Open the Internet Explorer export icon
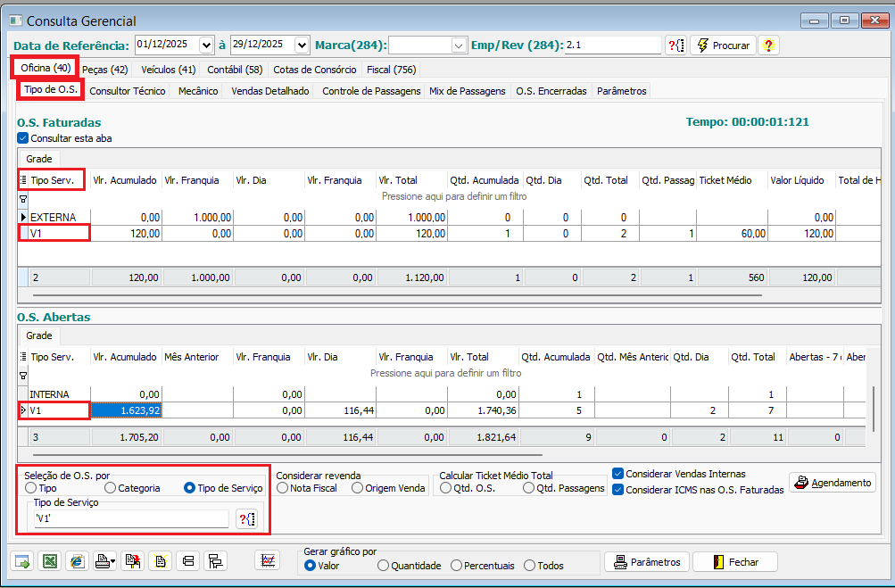Image resolution: width=895 pixels, height=588 pixels. (x=77, y=561)
